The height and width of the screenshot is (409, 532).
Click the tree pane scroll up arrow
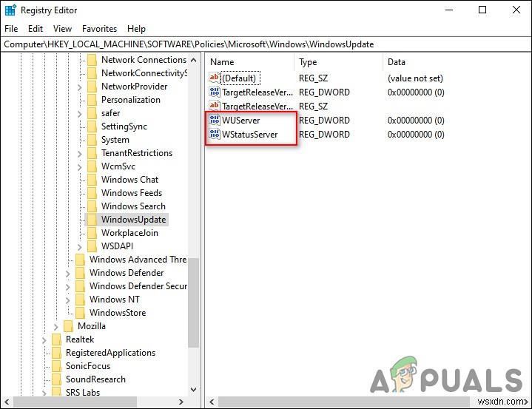coord(193,60)
